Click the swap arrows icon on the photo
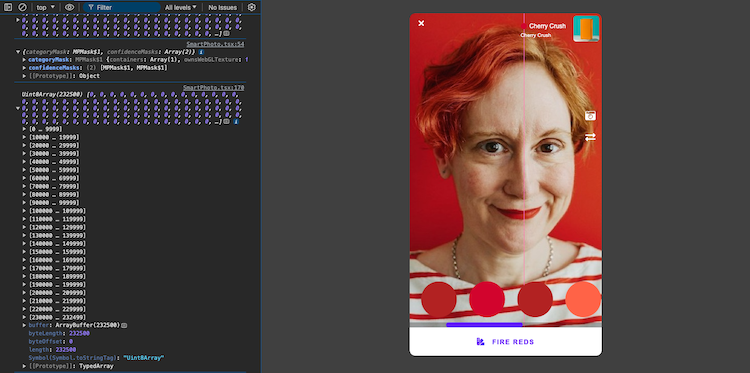Screen dimensions: 750x373 (x=590, y=137)
